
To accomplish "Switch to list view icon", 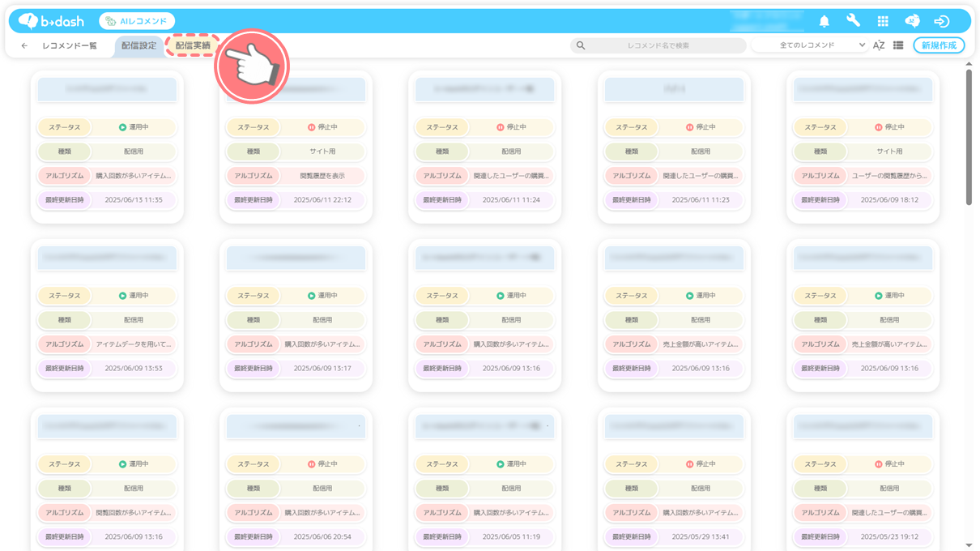I will (x=898, y=45).
